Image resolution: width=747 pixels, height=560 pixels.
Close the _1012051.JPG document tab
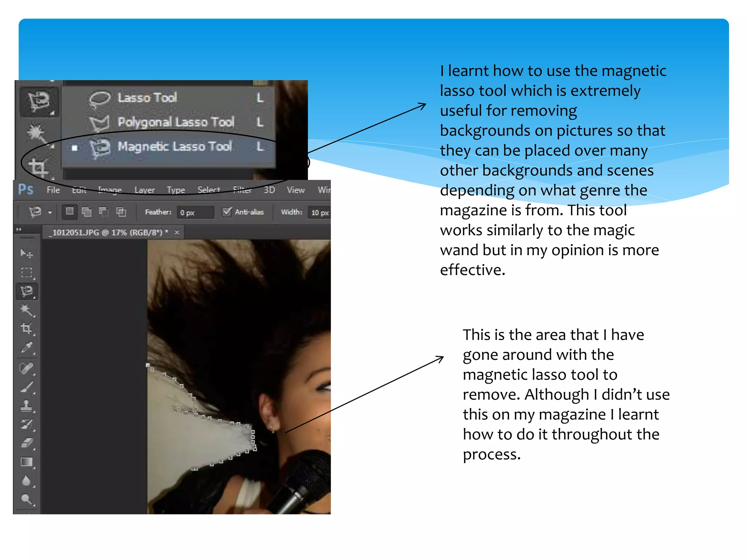[x=177, y=232]
